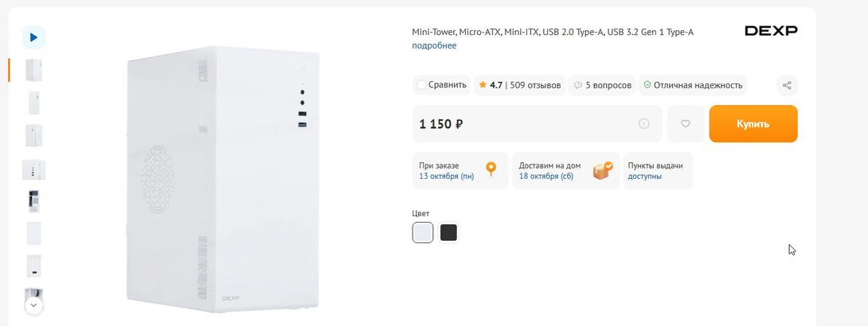Click the questions speech bubble icon
Screen dimensions: 868x326
pyautogui.click(x=577, y=85)
